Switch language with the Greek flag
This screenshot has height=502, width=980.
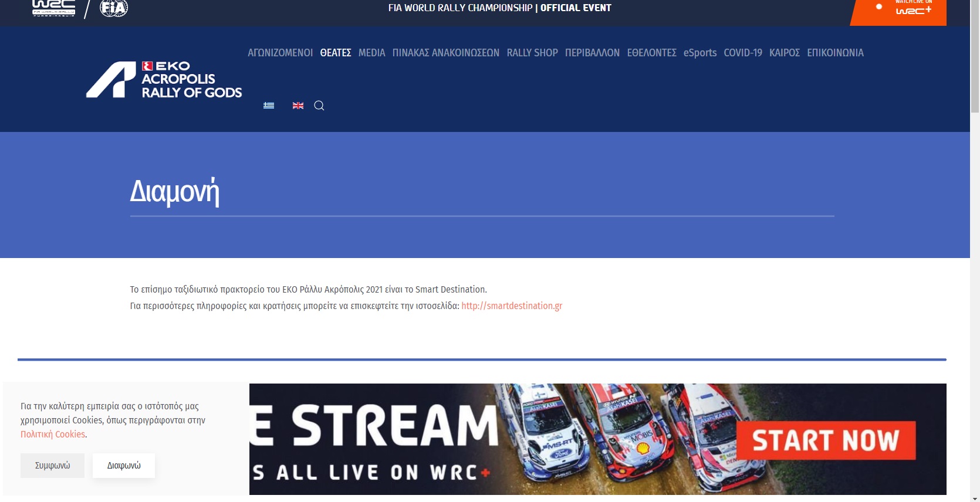tap(269, 106)
